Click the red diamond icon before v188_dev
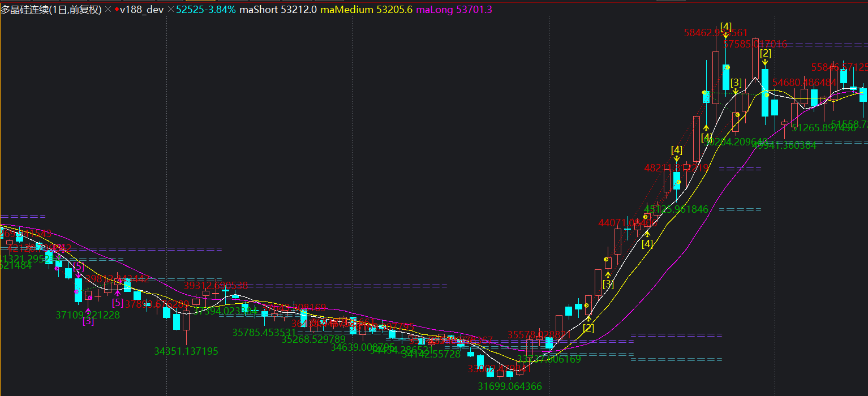This screenshot has width=868, height=396. point(117,10)
